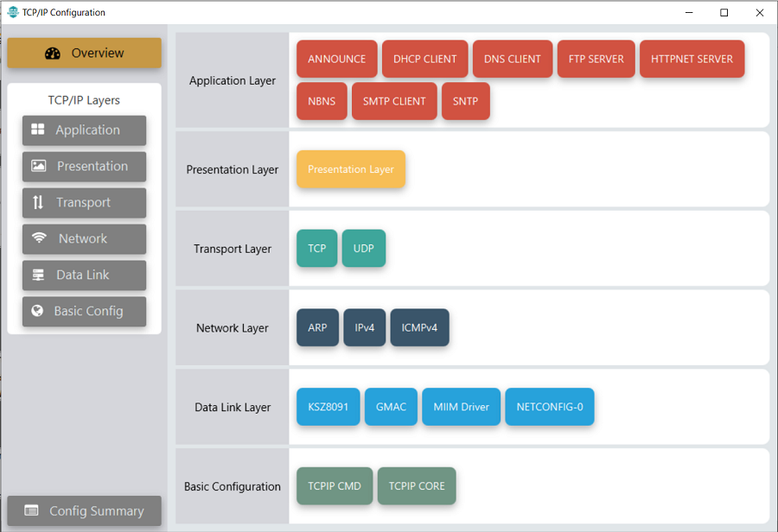Screen dimensions: 778x532
Task: Click the Overview dashboard gauge icon
Action: click(x=53, y=53)
